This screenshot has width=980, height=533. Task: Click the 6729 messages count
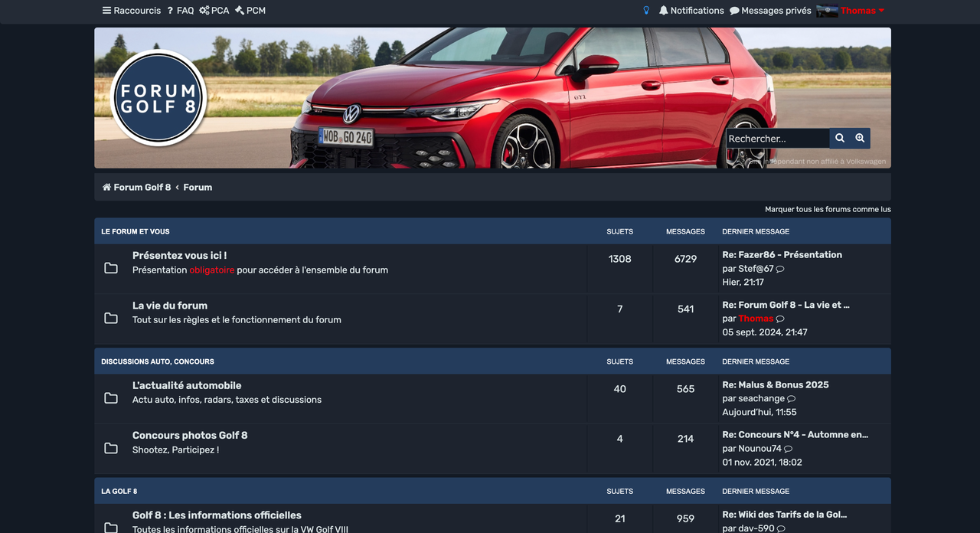(686, 259)
